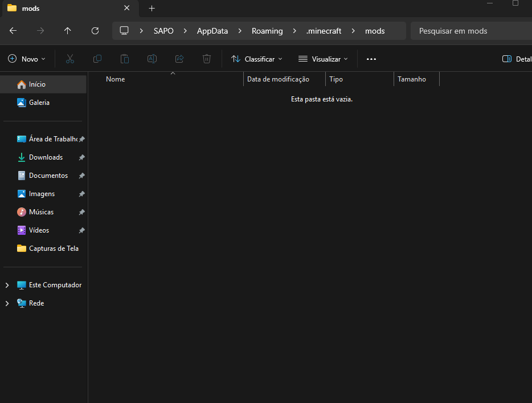
Task: Go up one folder level
Action: coord(68,31)
